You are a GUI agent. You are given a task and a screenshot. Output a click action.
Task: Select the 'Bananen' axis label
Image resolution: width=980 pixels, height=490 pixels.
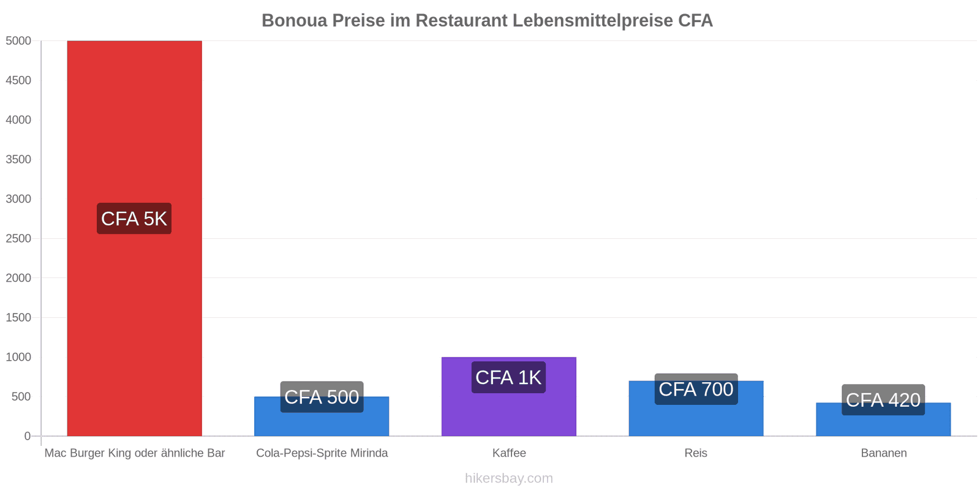[883, 453]
